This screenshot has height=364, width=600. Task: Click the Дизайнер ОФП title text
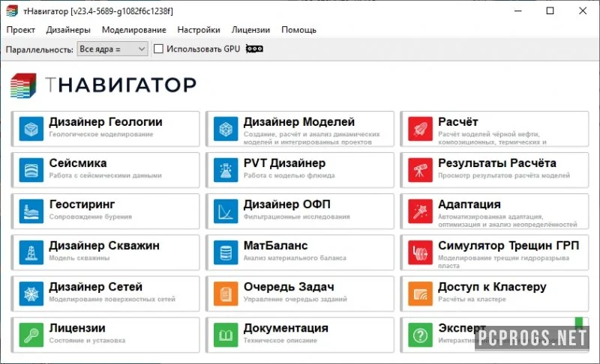287,204
